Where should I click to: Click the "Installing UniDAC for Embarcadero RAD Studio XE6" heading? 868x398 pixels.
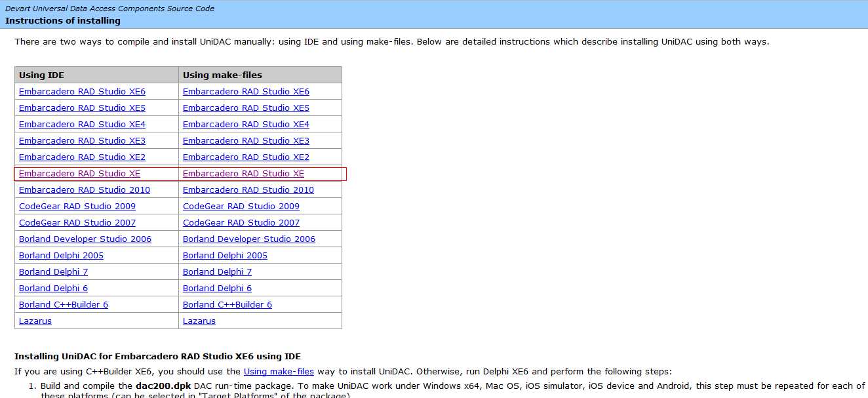point(157,357)
